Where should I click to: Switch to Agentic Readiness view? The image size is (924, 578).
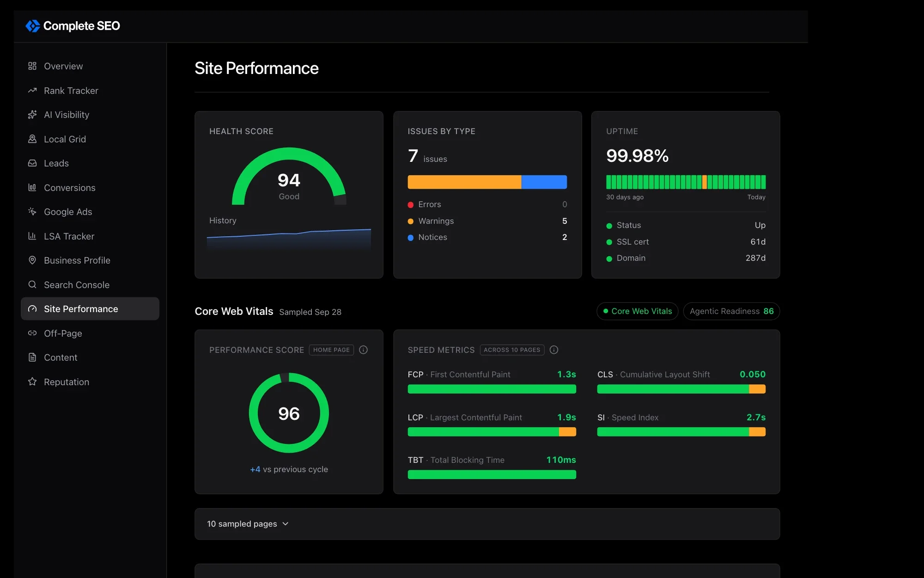coord(731,311)
